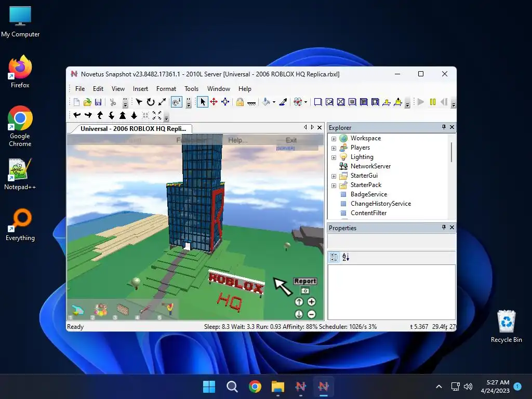Click the in-game zoom in plus button
The height and width of the screenshot is (399, 532).
[x=312, y=302]
